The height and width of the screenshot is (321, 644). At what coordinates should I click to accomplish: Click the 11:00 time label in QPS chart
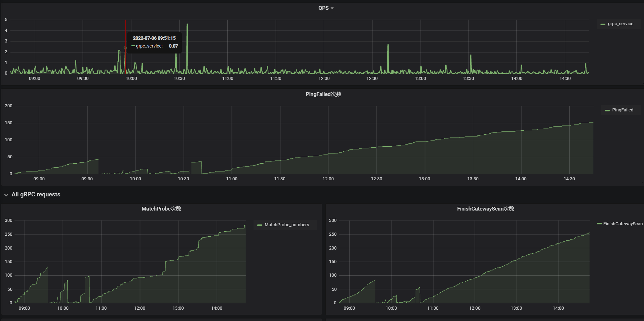pyautogui.click(x=228, y=78)
